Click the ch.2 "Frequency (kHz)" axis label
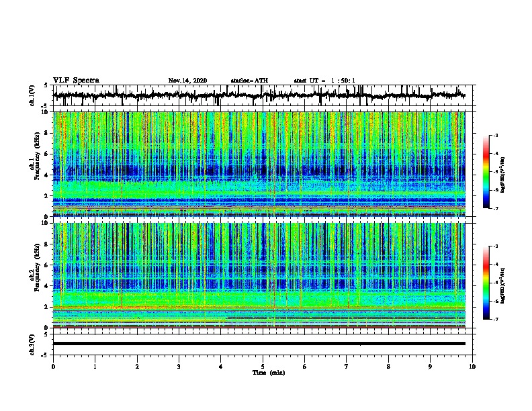Image resolution: width=532 pixels, height=411 pixels. pyautogui.click(x=37, y=267)
